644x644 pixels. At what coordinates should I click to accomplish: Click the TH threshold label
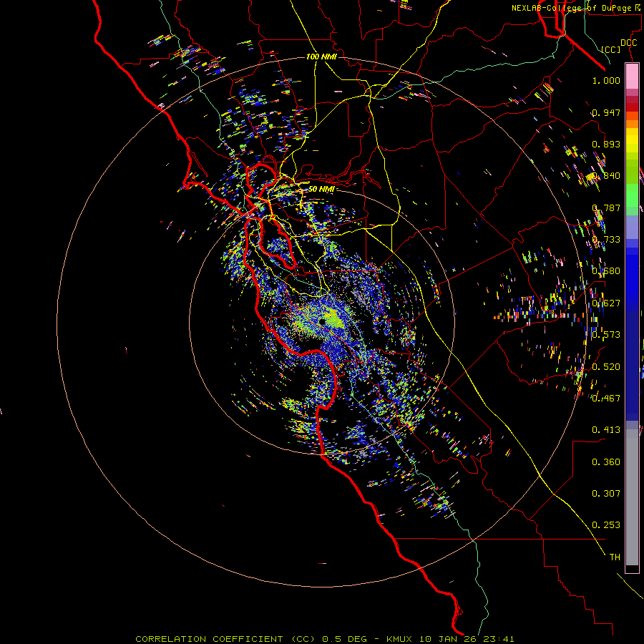point(615,557)
